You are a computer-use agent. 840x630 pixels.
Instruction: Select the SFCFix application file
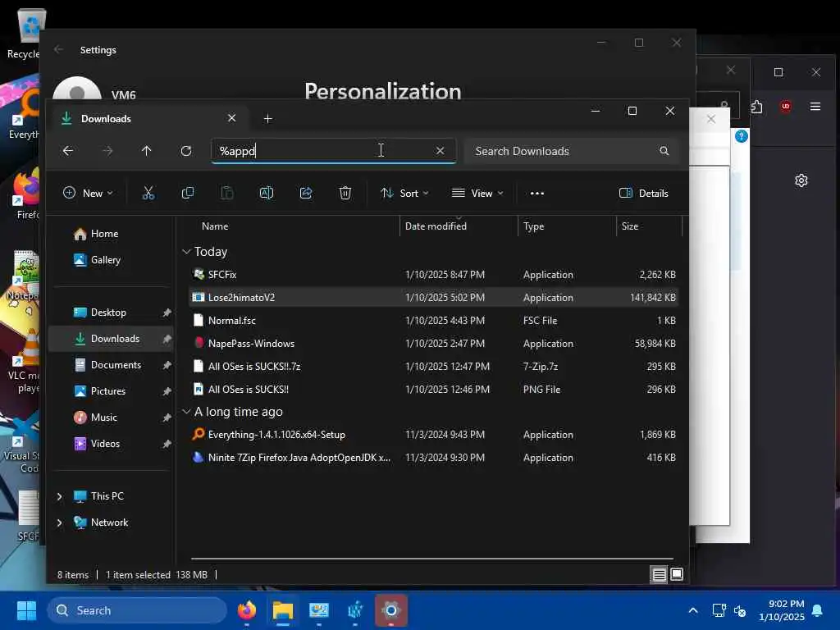point(434,274)
